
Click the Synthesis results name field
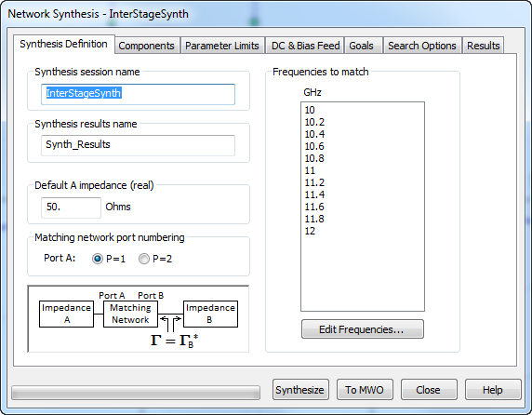[138, 145]
